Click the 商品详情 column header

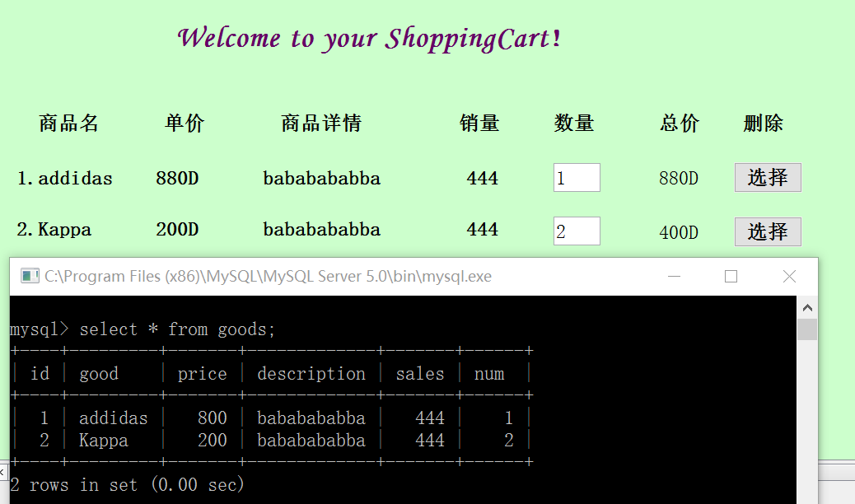click(321, 124)
